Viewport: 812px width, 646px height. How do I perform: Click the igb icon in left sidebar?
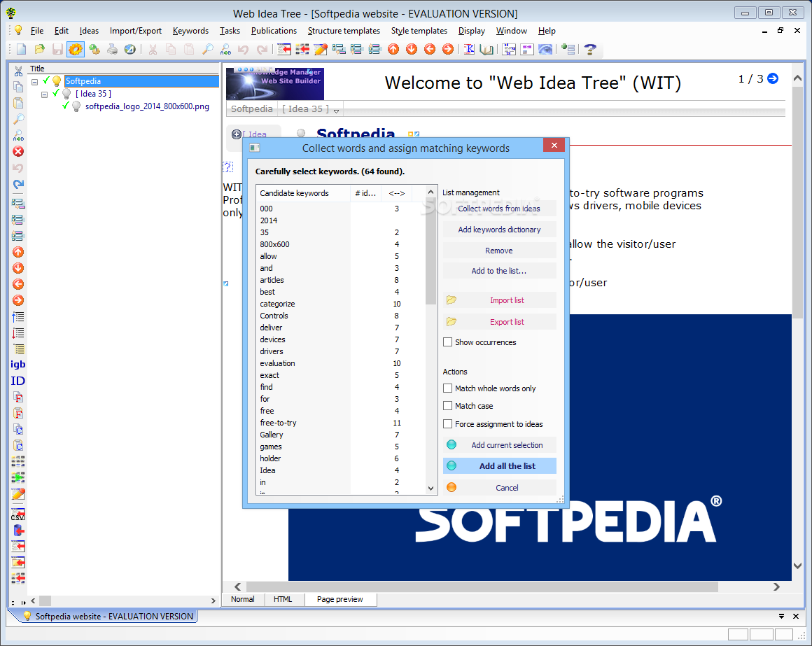(x=18, y=365)
